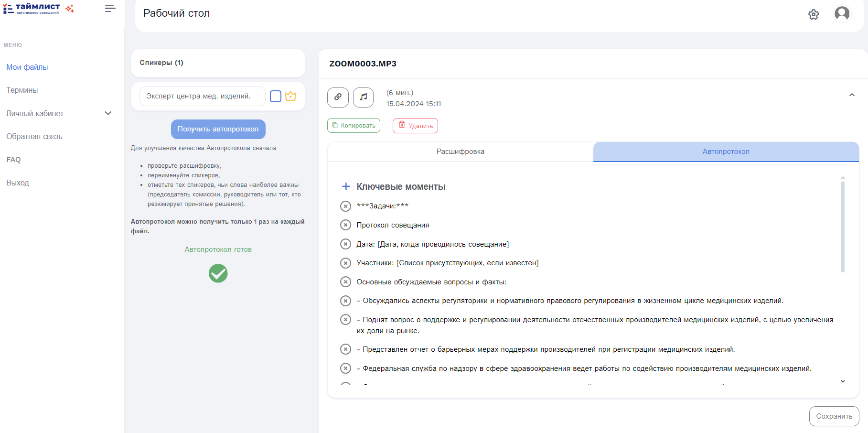Viewport: 868px width, 433px height.
Task: Click the music note audio icon
Action: tap(363, 97)
